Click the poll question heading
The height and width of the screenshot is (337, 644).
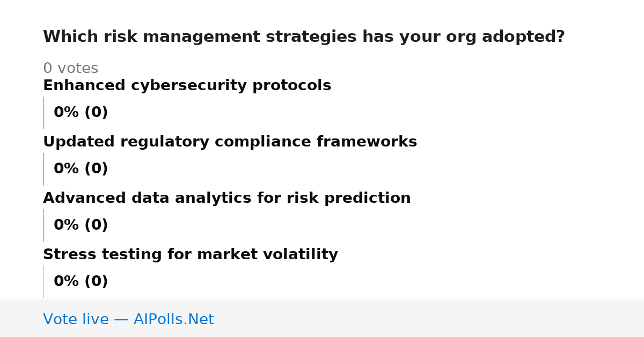coord(304,37)
